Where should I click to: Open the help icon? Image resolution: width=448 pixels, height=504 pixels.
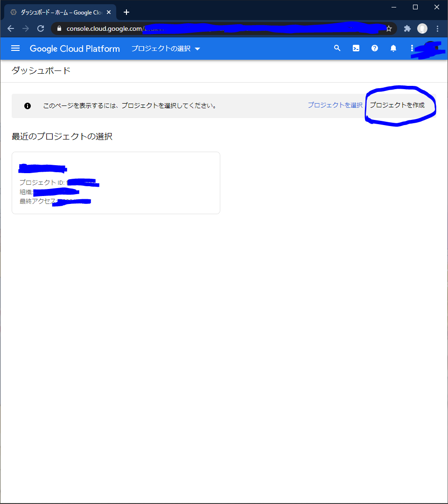[x=374, y=48]
